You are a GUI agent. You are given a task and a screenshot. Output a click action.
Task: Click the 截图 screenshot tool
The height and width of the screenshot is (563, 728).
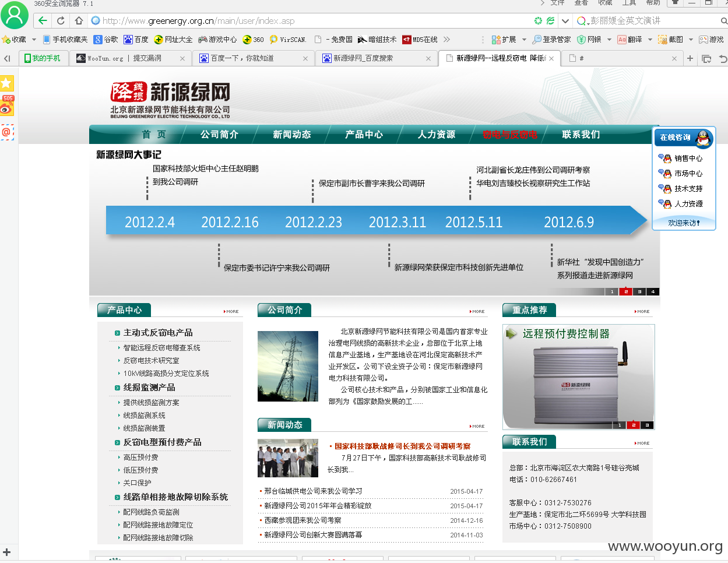(x=671, y=40)
